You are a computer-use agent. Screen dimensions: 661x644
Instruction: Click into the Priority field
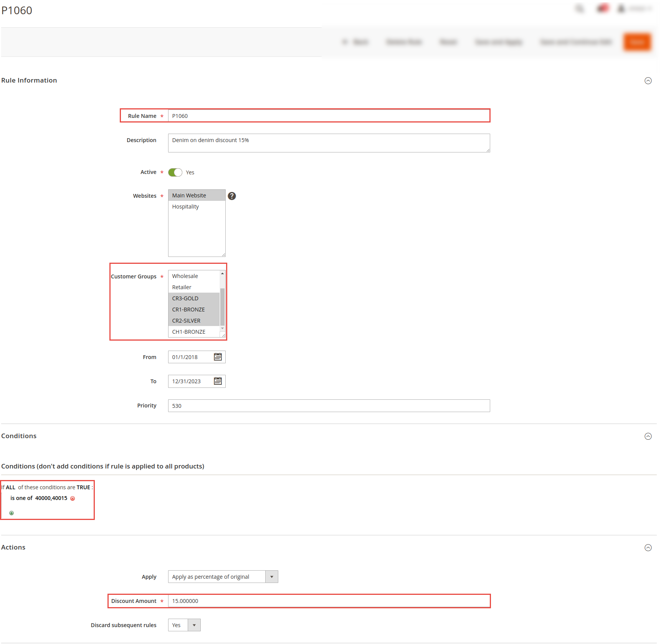pos(329,406)
